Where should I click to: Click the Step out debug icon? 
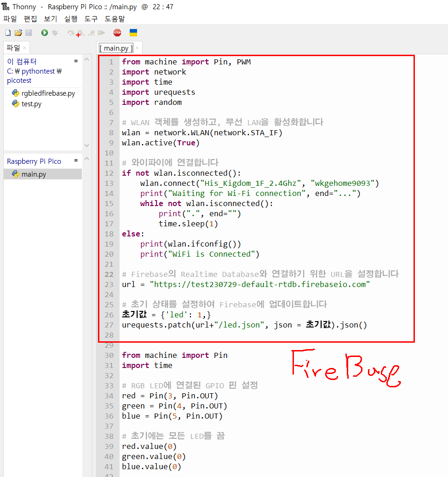pyautogui.click(x=92, y=33)
